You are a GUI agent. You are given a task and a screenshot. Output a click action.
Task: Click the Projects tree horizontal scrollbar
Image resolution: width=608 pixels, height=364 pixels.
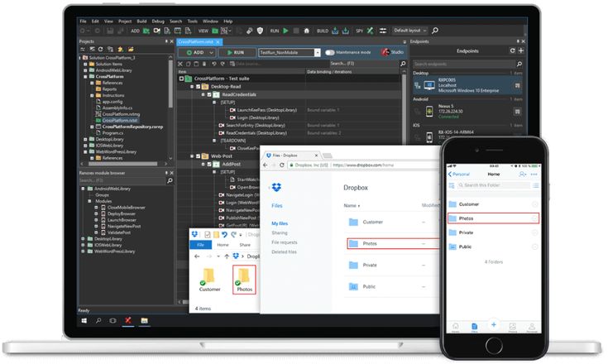coord(122,164)
